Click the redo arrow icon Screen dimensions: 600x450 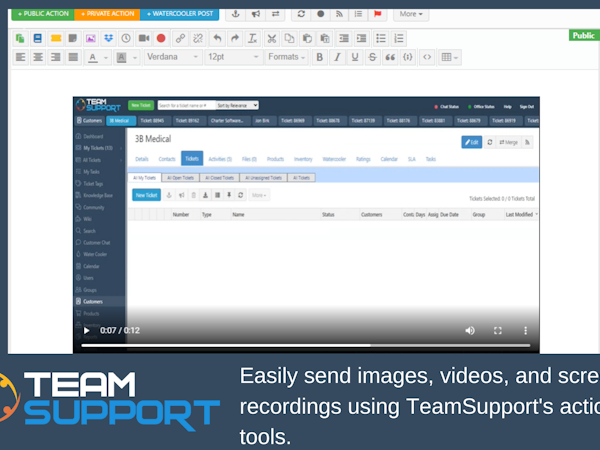click(235, 38)
